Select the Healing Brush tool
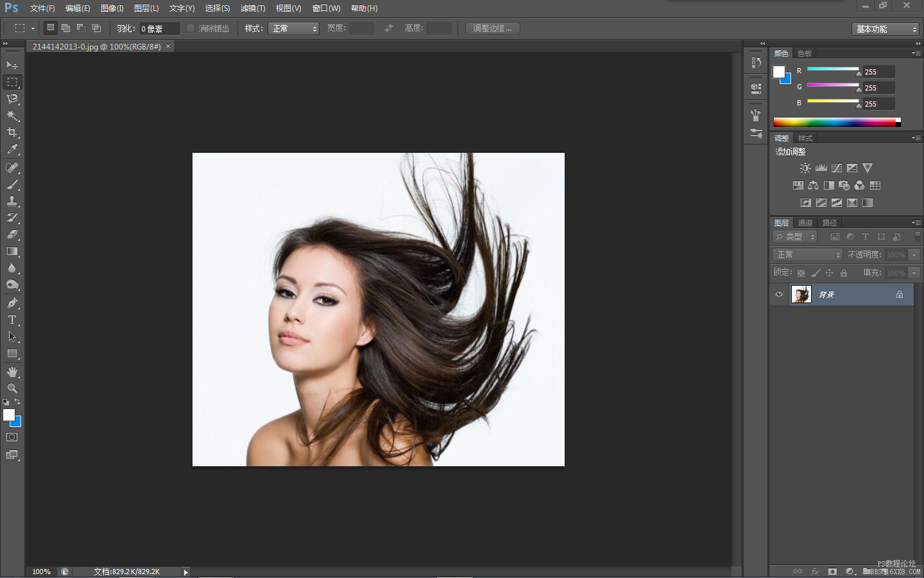This screenshot has width=924, height=578. point(12,168)
